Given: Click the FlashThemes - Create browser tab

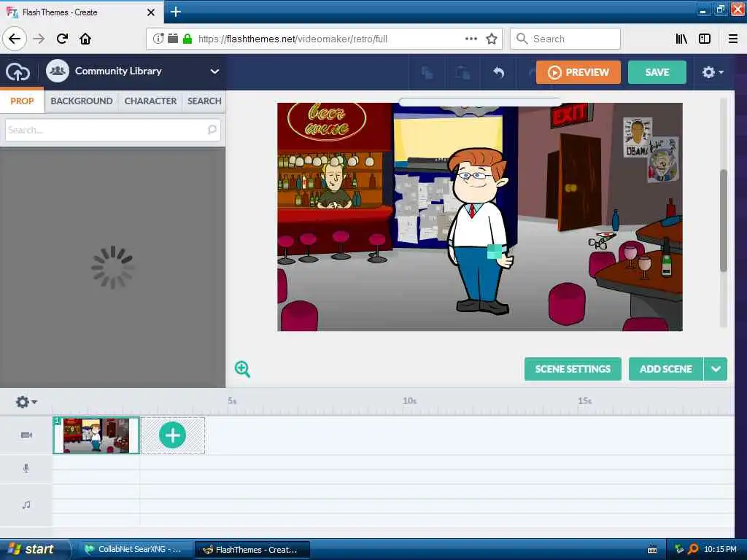Looking at the screenshot, I should point(82,12).
